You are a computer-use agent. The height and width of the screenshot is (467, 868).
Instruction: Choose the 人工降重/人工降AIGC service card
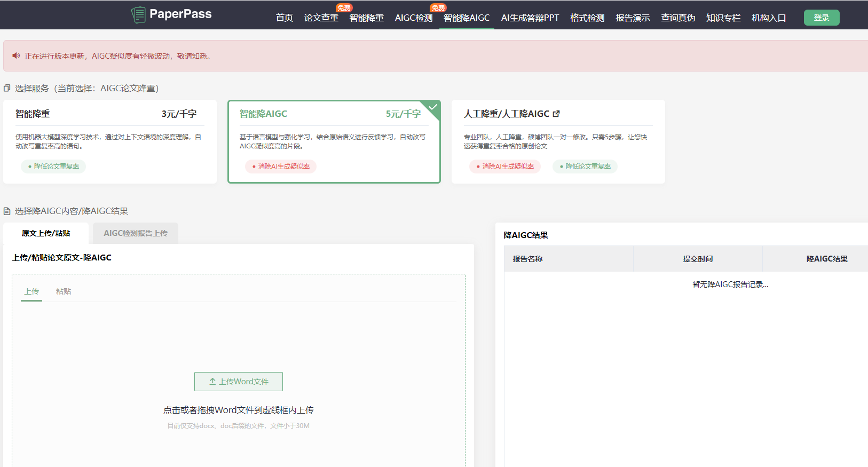(x=558, y=141)
